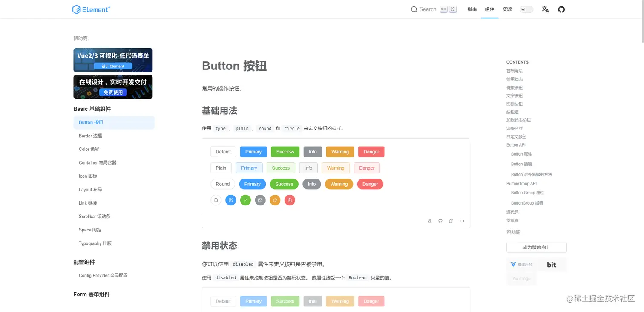Click the plain Warning button
The image size is (644, 312).
click(336, 168)
